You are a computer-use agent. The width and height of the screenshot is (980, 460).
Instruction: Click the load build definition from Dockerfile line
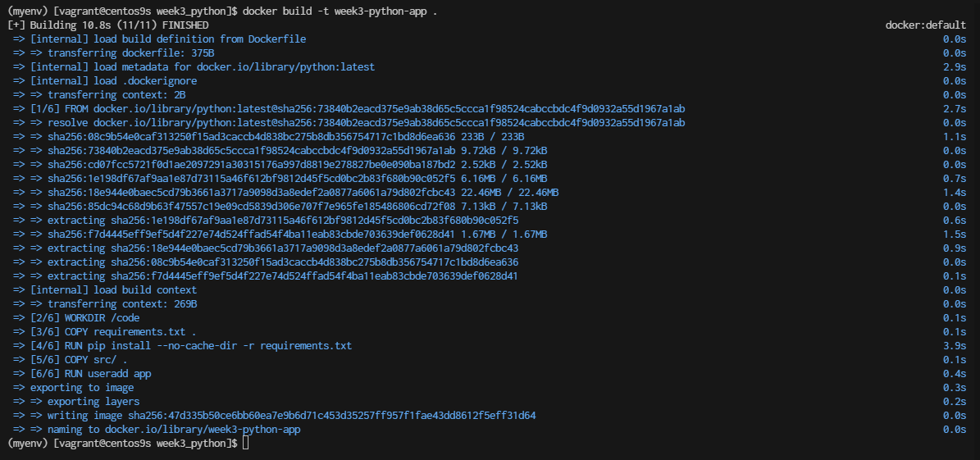(x=159, y=39)
